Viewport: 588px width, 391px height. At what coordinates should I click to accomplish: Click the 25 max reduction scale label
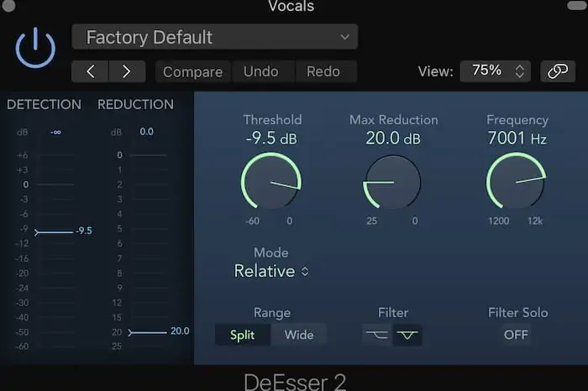[x=371, y=221]
